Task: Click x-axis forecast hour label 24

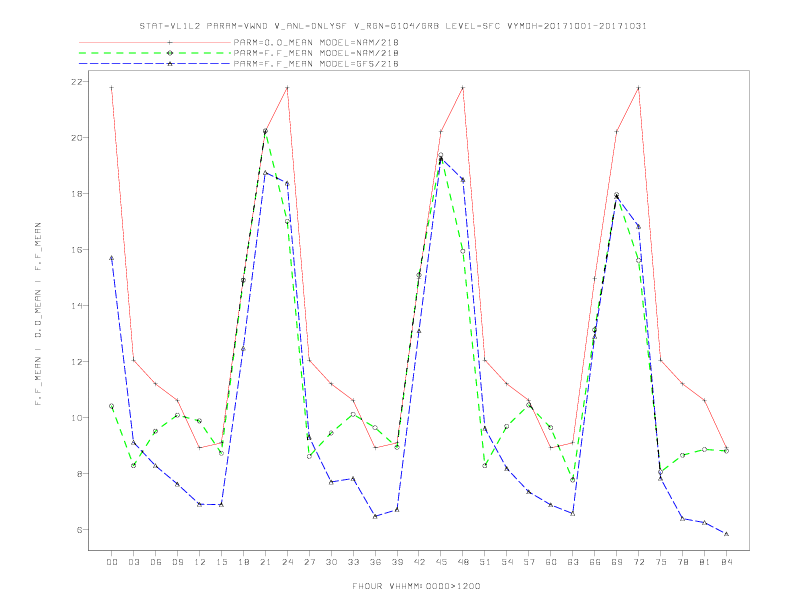Action: click(x=287, y=562)
